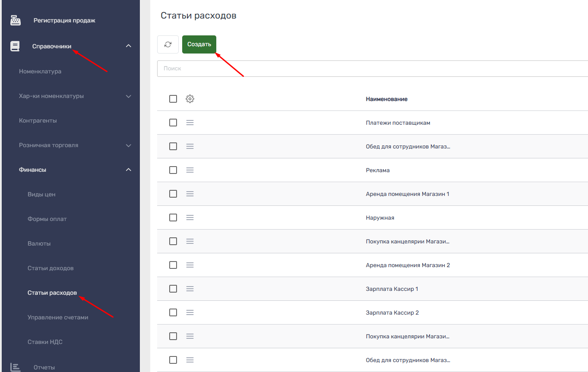Open Статьи доходов in the sidebar
This screenshot has width=588, height=372.
point(51,268)
